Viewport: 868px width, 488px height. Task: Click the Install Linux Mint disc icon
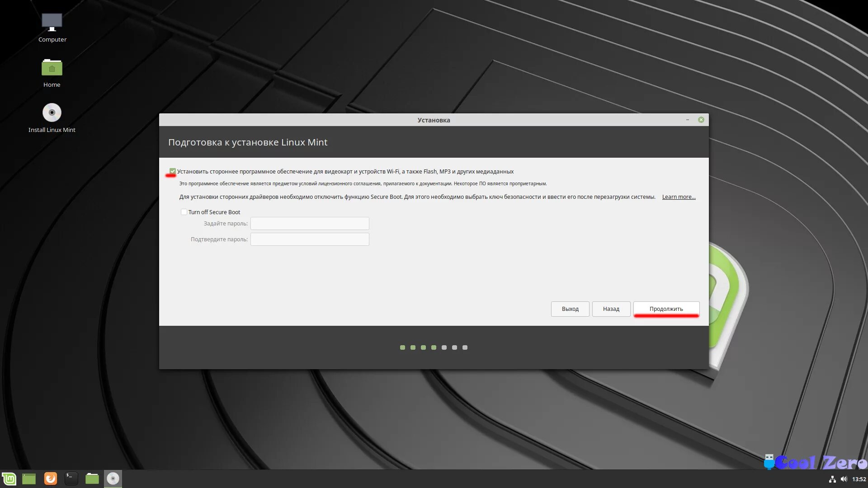[52, 113]
